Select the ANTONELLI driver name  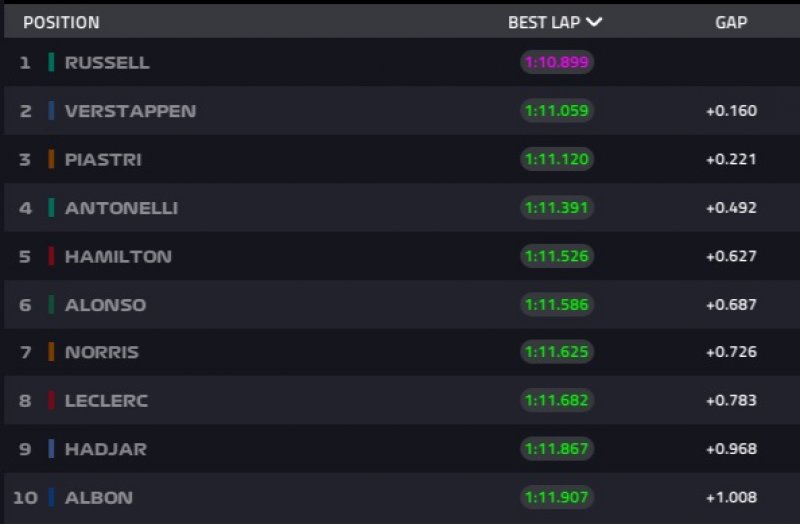tap(121, 208)
